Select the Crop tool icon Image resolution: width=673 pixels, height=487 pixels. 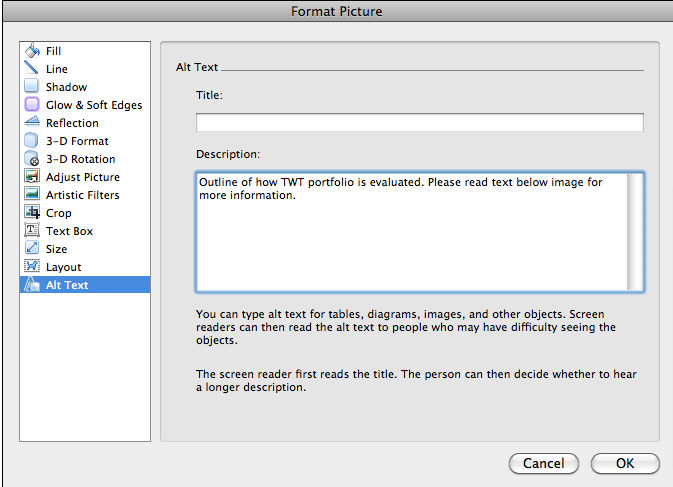point(32,213)
